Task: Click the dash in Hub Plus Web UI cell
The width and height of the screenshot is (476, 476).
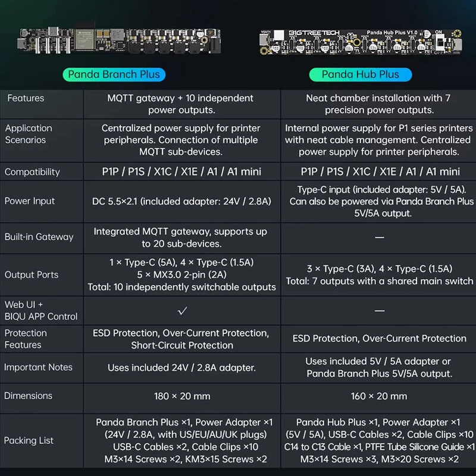Action: pos(380,311)
